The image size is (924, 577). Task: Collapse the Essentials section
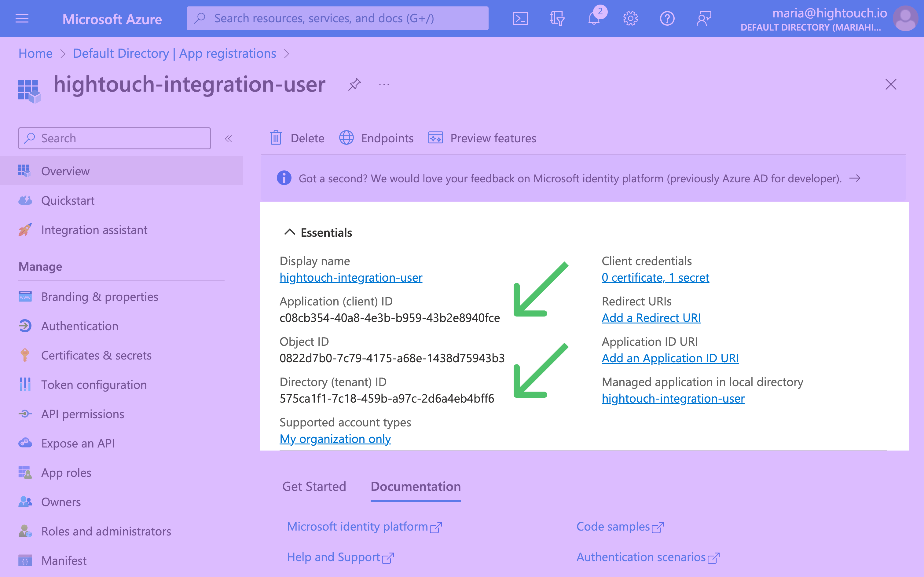[290, 232]
